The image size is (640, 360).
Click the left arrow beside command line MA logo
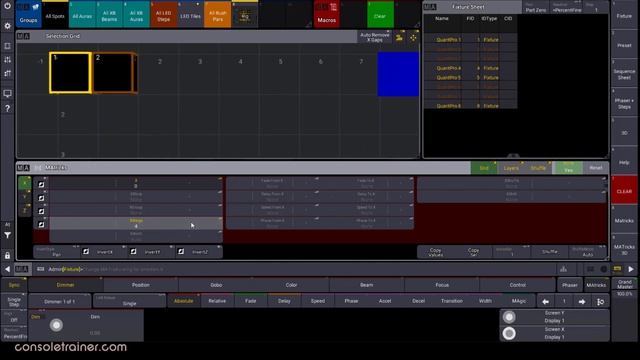(x=7, y=269)
